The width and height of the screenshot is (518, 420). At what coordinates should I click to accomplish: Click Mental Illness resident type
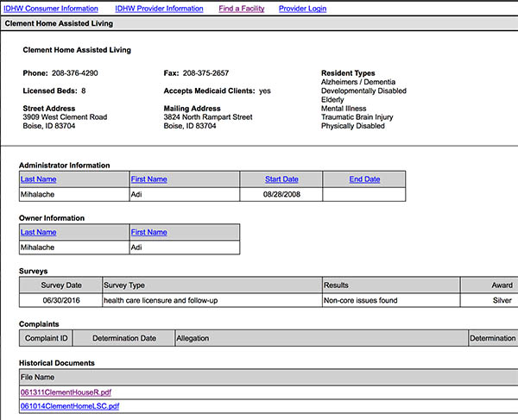coord(344,109)
